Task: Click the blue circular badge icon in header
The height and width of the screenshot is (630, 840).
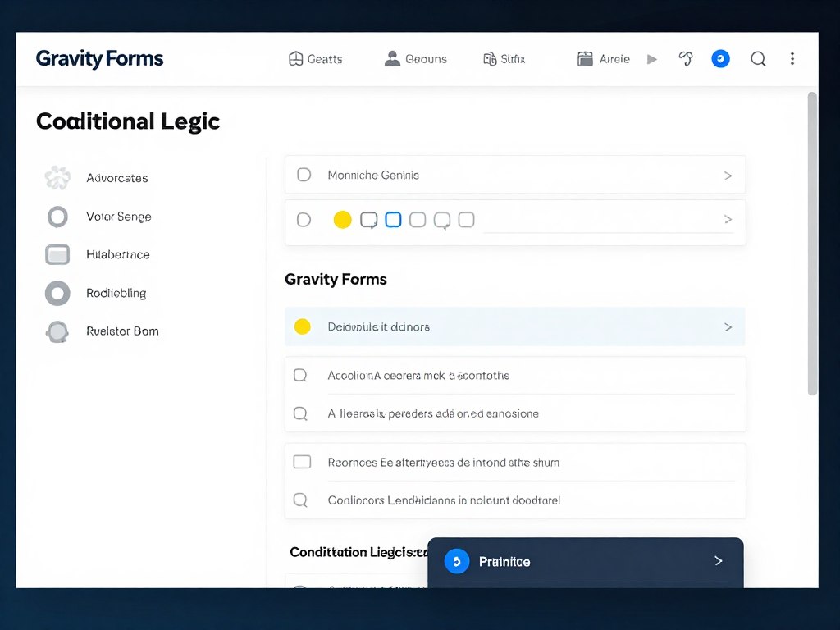Action: 720,59
